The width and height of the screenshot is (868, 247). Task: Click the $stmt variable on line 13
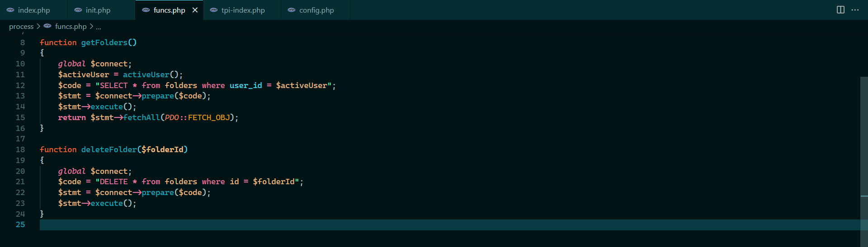[70, 96]
